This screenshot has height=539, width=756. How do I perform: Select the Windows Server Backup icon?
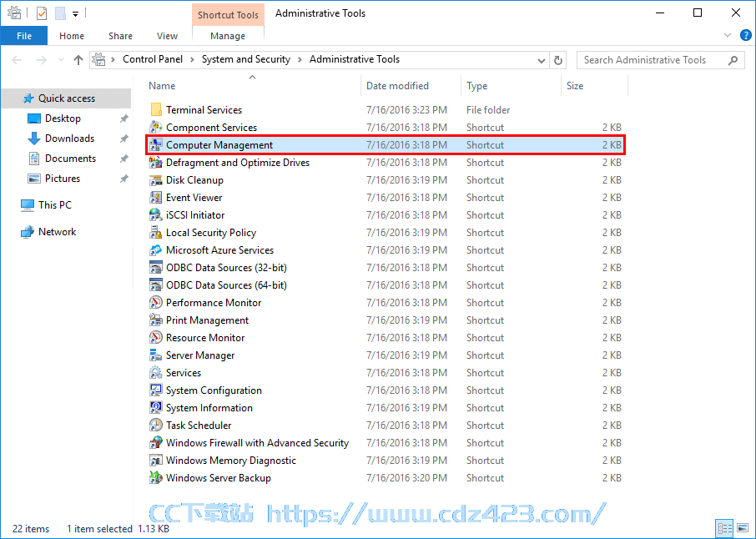156,478
